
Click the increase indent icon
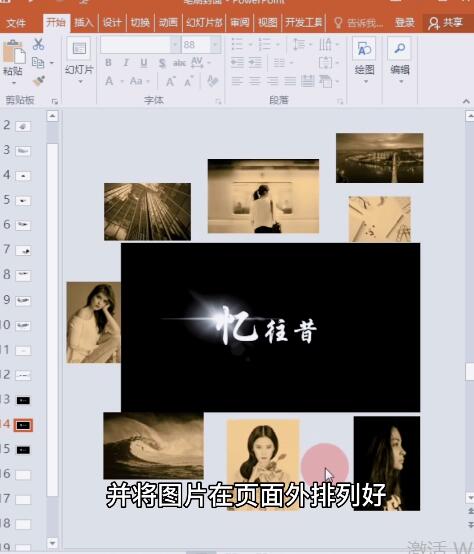coord(255,63)
